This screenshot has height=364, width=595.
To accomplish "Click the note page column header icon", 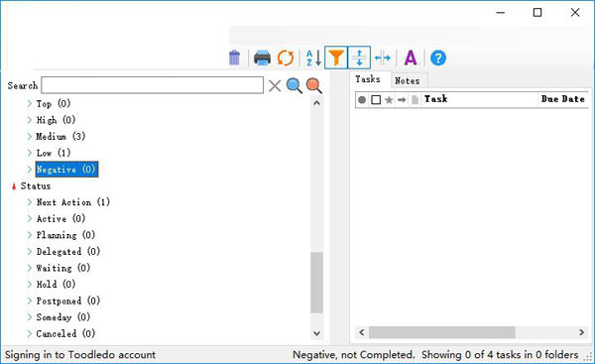I will 416,100.
